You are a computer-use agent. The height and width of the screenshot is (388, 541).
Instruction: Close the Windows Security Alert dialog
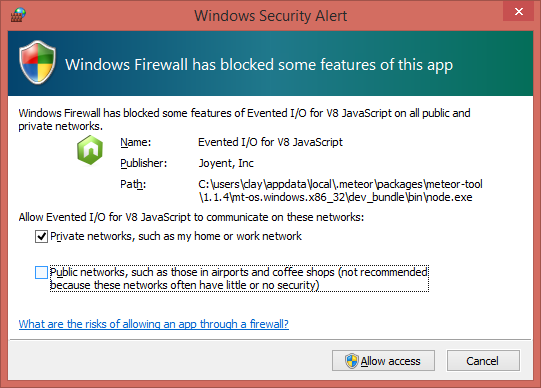click(x=519, y=11)
